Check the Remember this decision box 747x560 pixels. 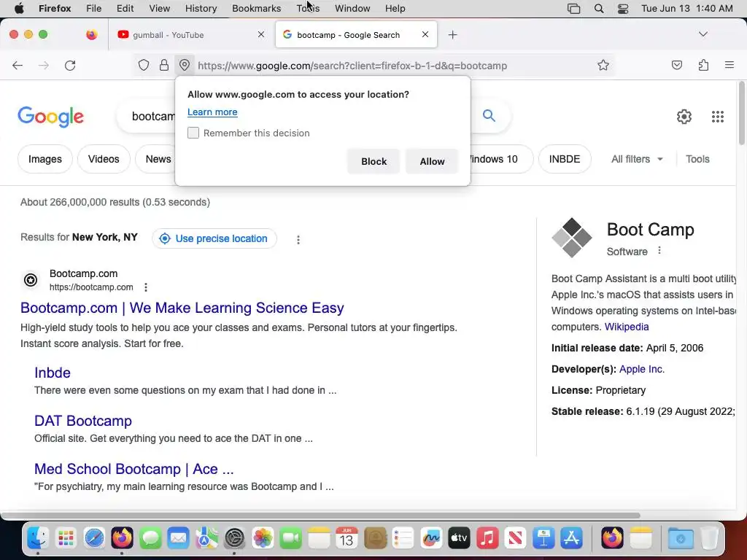tap(193, 133)
